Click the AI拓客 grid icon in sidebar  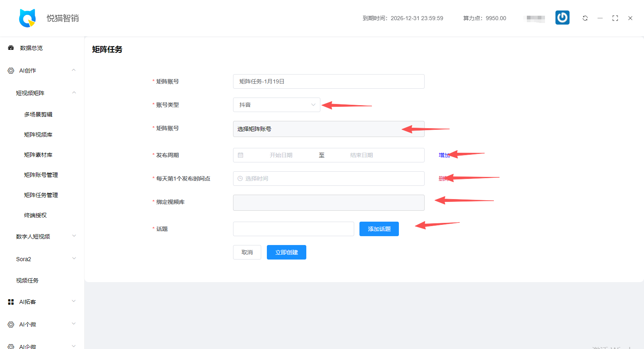pyautogui.click(x=11, y=302)
